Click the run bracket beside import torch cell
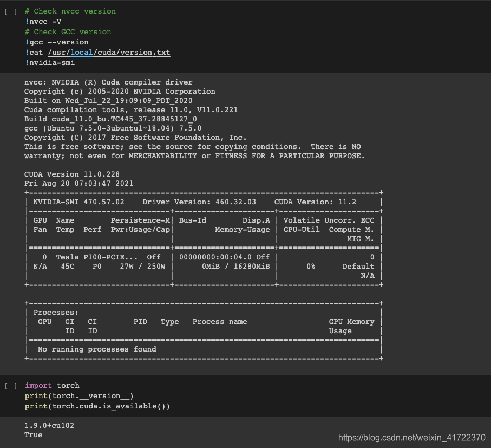This screenshot has width=491, height=448. 10,385
